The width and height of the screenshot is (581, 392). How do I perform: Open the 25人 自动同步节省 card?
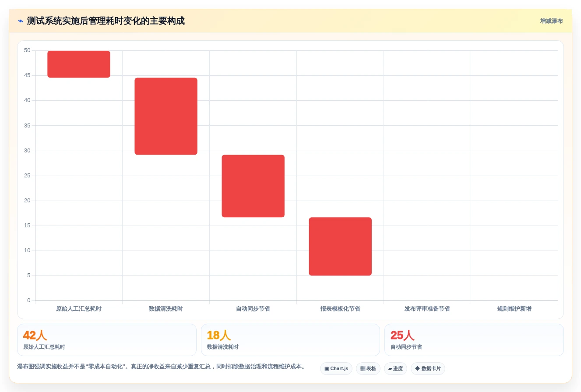coord(474,340)
